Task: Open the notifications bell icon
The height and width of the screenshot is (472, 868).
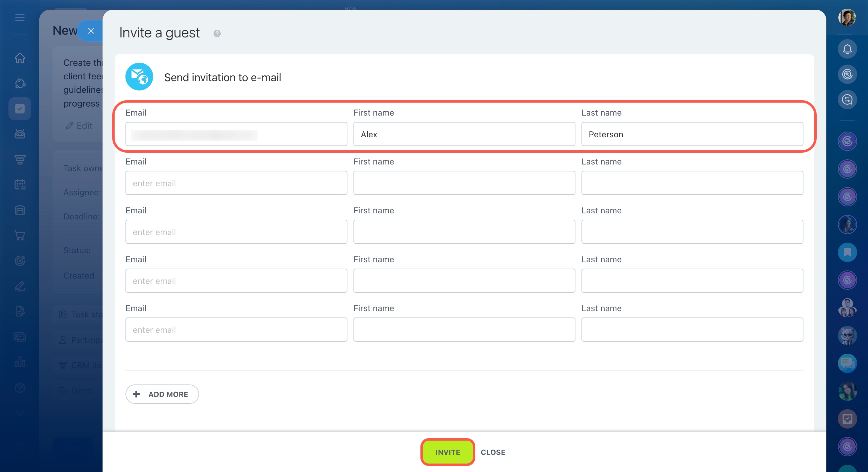Action: 847,49
